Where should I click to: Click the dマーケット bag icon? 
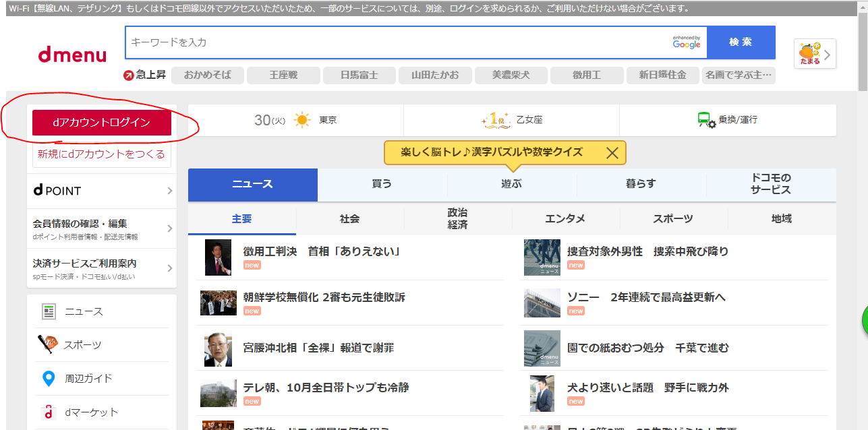pos(49,412)
